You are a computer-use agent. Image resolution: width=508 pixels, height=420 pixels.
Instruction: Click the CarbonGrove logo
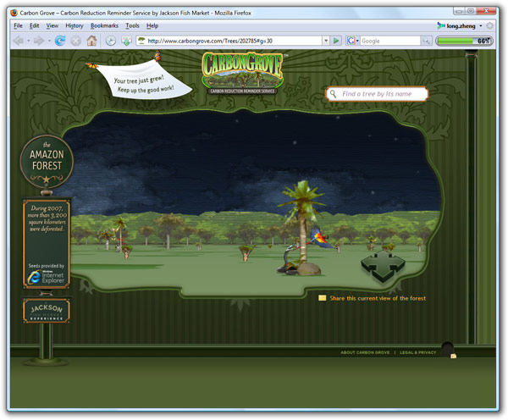click(x=242, y=73)
